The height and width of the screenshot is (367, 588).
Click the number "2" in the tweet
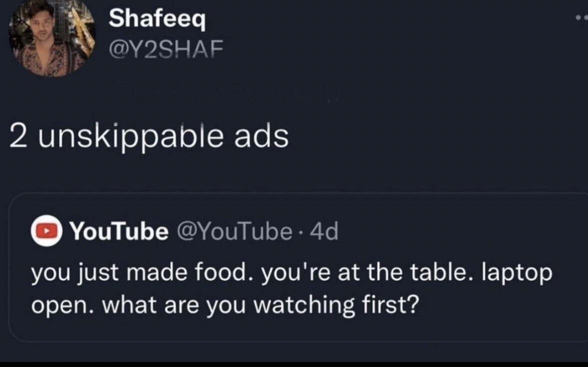[19, 136]
